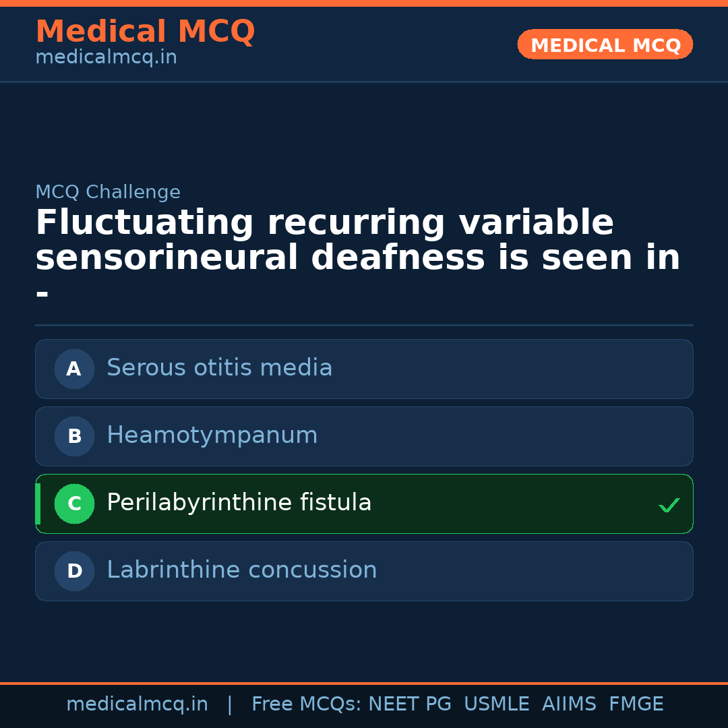This screenshot has height=728, width=728.
Task: Click the USMLE footer text
Action: click(496, 704)
